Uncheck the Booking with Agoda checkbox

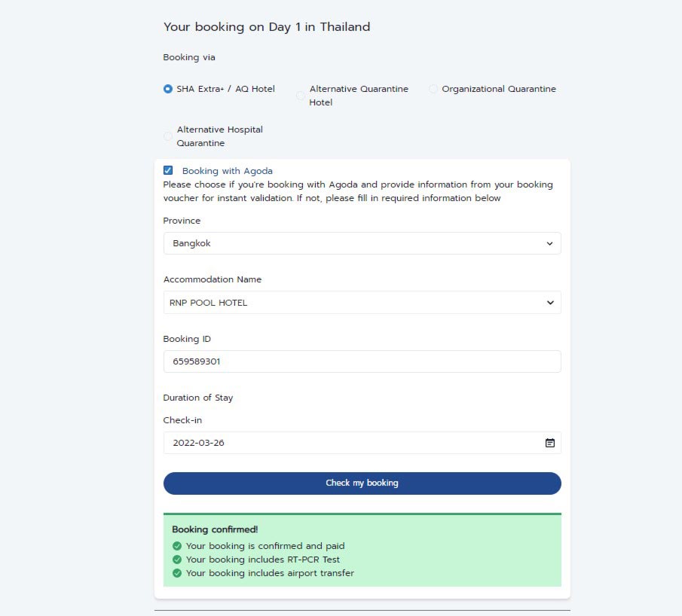[x=168, y=170]
